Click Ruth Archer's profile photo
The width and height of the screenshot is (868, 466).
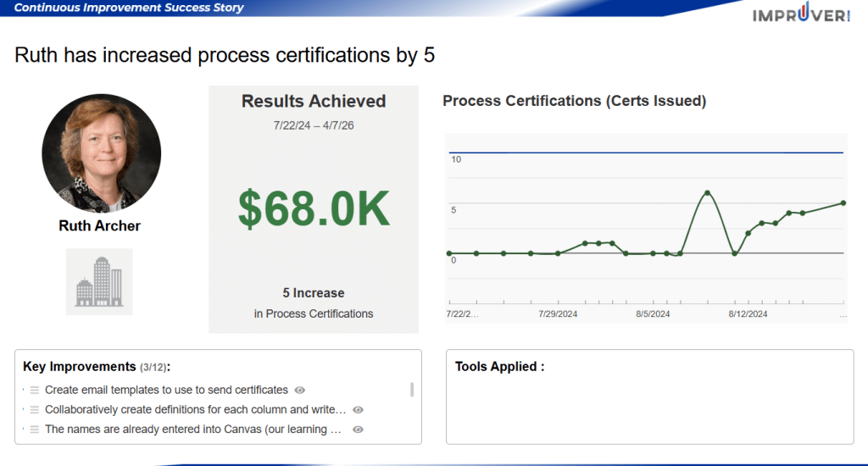pyautogui.click(x=101, y=153)
